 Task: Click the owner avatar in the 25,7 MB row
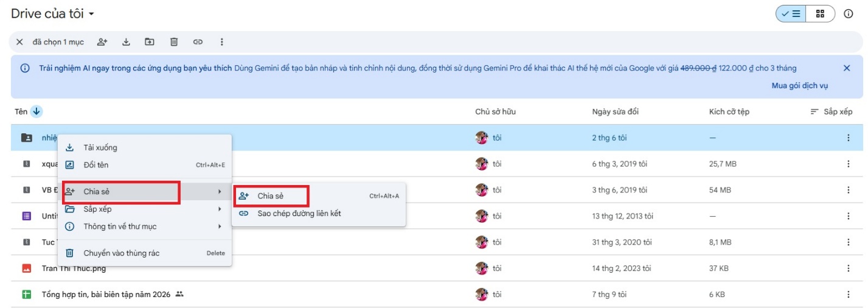[482, 164]
